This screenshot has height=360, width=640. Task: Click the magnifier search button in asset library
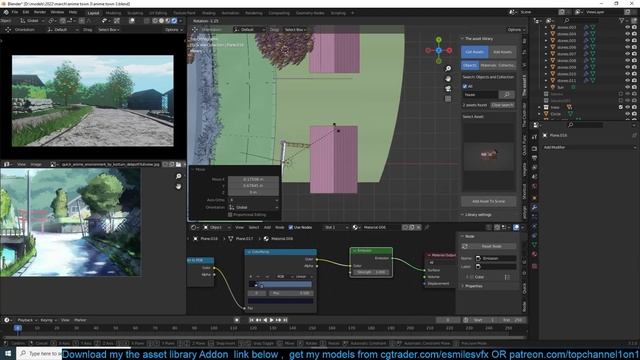tap(507, 95)
